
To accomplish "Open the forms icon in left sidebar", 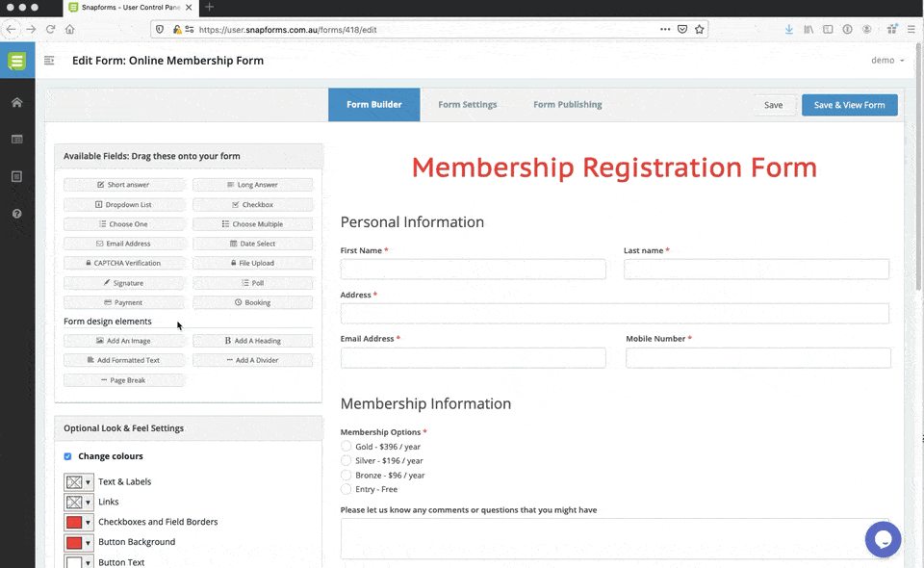I will click(x=16, y=139).
